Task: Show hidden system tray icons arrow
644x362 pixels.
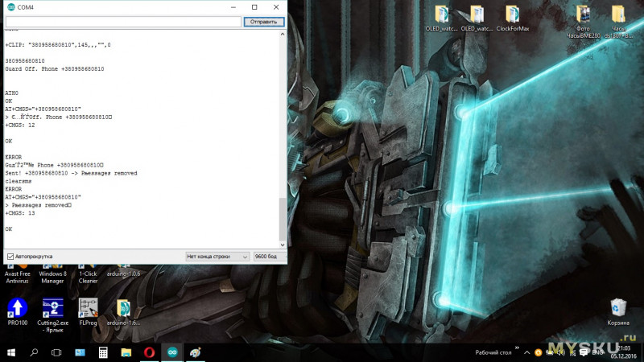Action: (527, 352)
